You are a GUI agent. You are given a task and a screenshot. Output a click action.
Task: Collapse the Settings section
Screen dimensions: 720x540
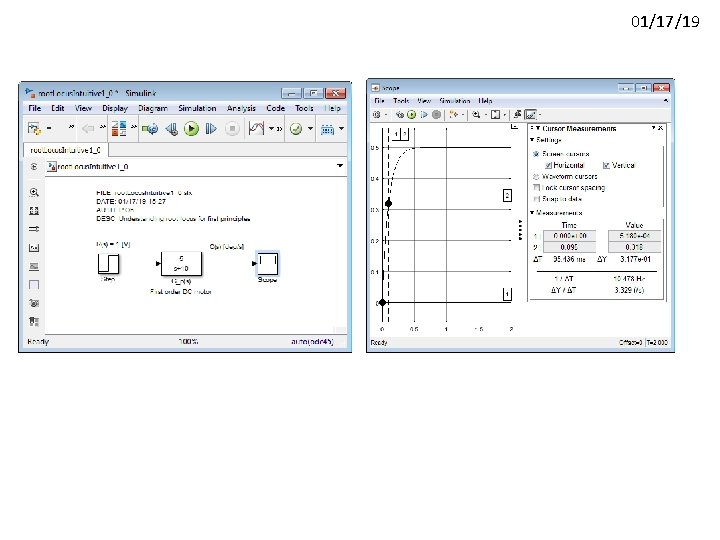[x=532, y=140]
